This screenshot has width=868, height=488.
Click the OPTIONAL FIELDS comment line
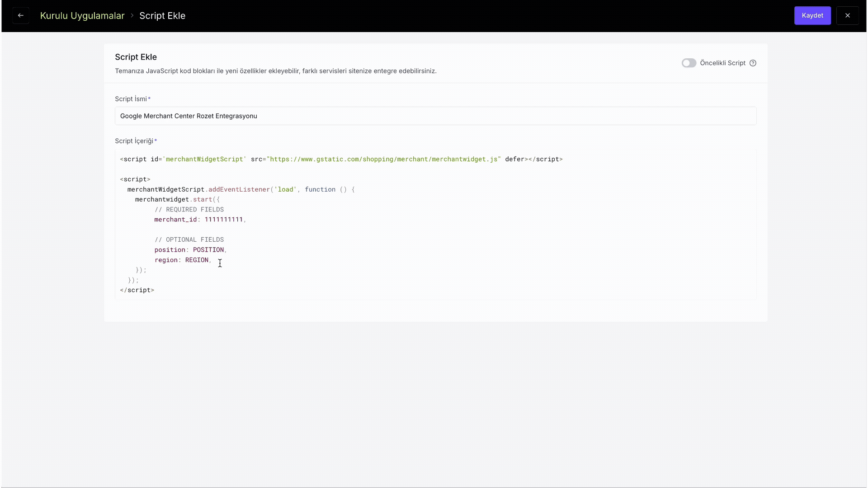(x=189, y=240)
